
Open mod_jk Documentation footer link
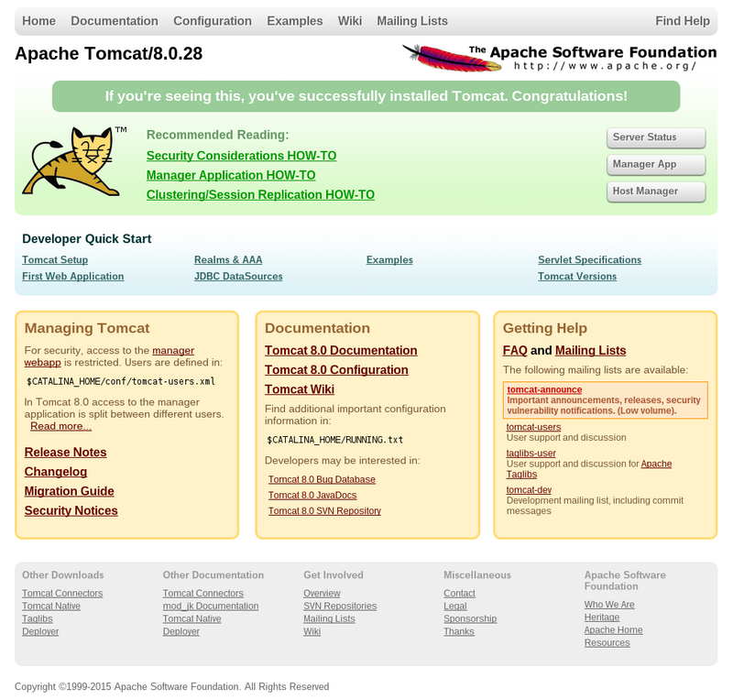click(x=211, y=606)
